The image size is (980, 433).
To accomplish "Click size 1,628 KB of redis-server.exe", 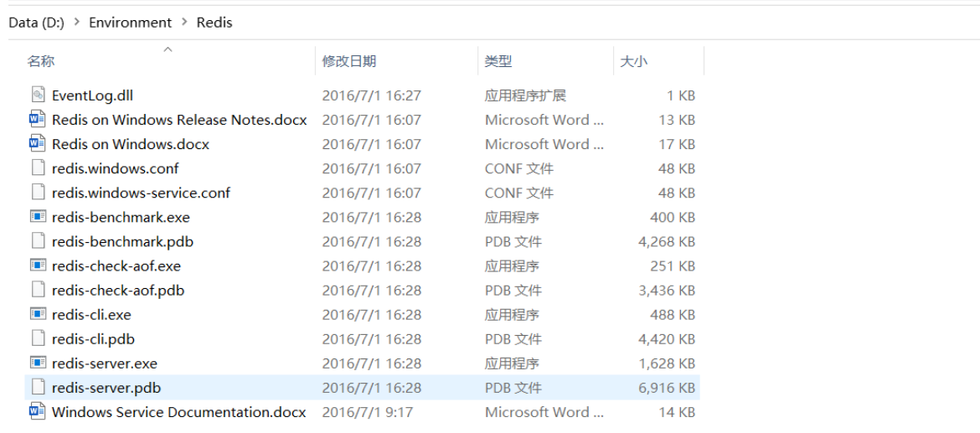I will [x=666, y=363].
